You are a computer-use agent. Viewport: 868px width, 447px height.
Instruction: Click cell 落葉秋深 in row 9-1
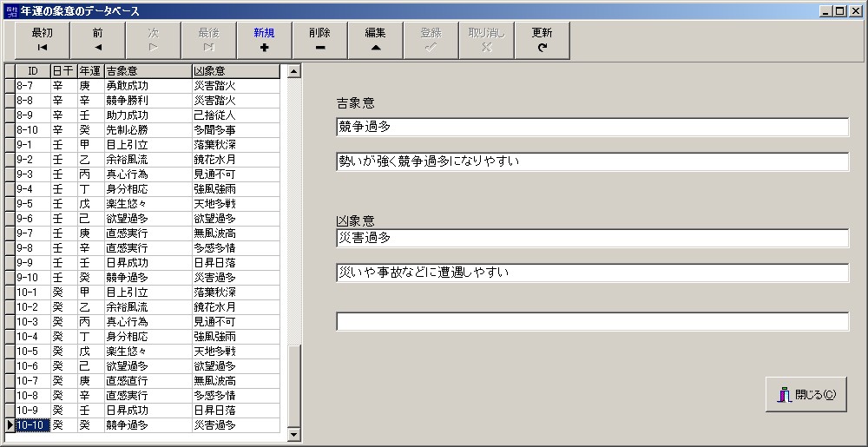coord(236,145)
